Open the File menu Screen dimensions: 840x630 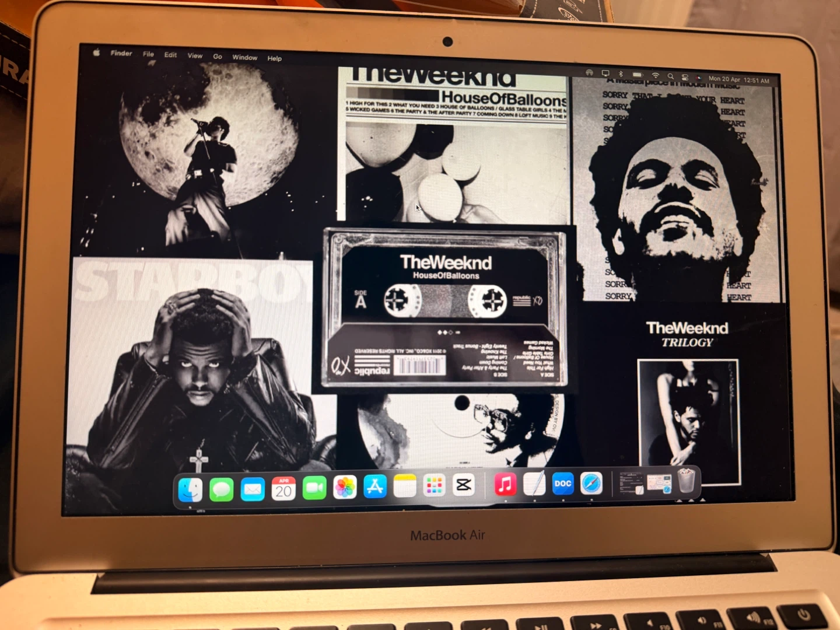(x=149, y=54)
